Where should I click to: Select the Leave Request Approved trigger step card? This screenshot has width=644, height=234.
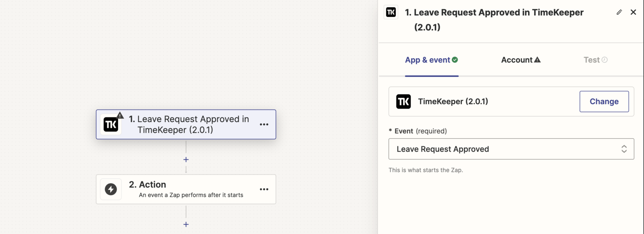[186, 125]
